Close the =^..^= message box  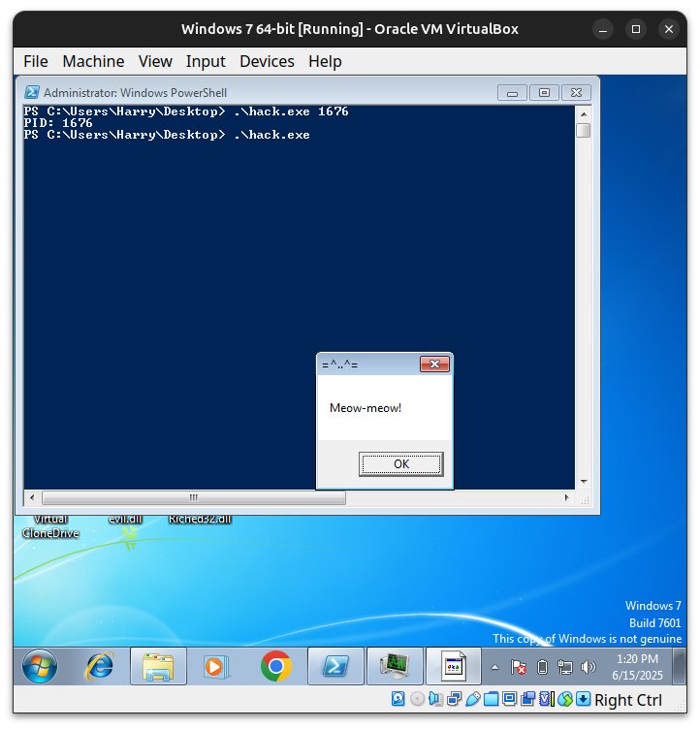[434, 364]
